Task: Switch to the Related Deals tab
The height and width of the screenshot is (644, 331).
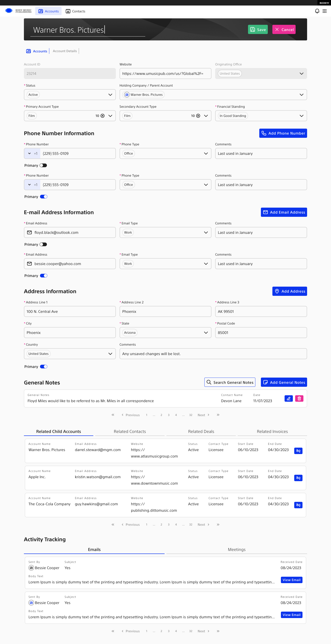Action: tap(201, 432)
